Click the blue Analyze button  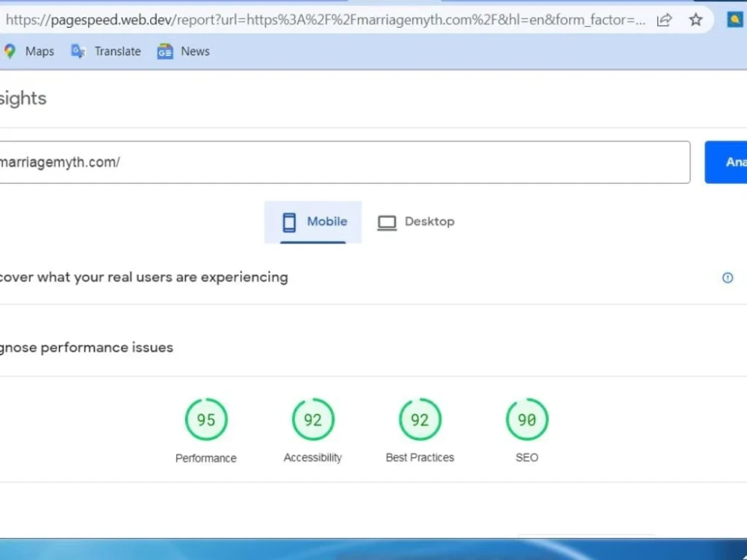click(726, 162)
